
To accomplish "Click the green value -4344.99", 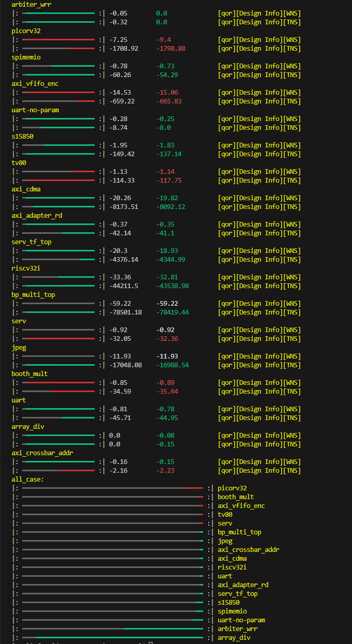I will 171,260.
